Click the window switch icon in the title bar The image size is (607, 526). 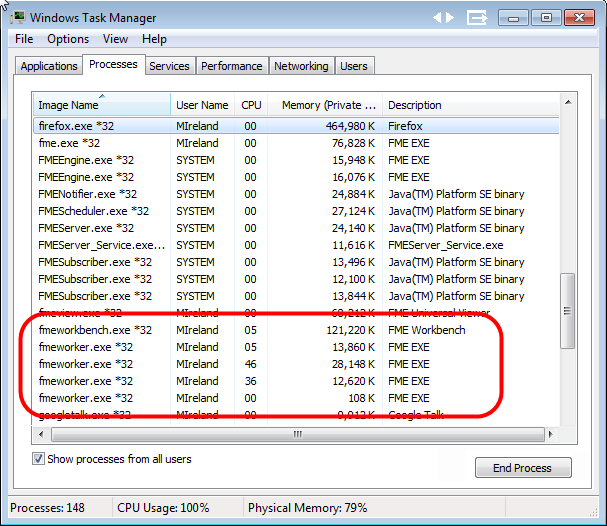(x=477, y=18)
